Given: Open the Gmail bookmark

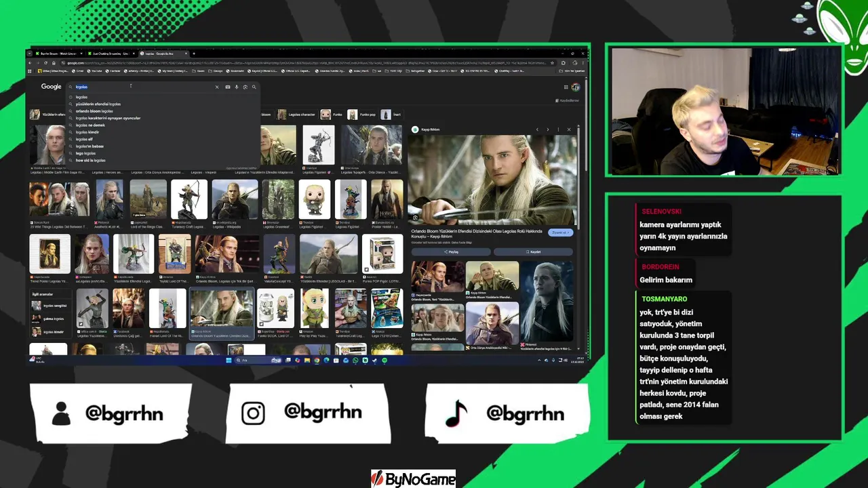Looking at the screenshot, I should (77, 71).
